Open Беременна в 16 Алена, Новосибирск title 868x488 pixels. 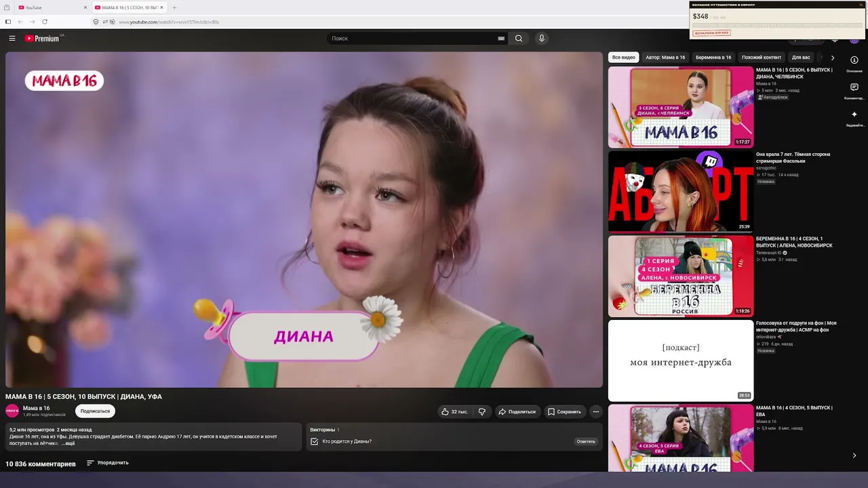coord(795,242)
